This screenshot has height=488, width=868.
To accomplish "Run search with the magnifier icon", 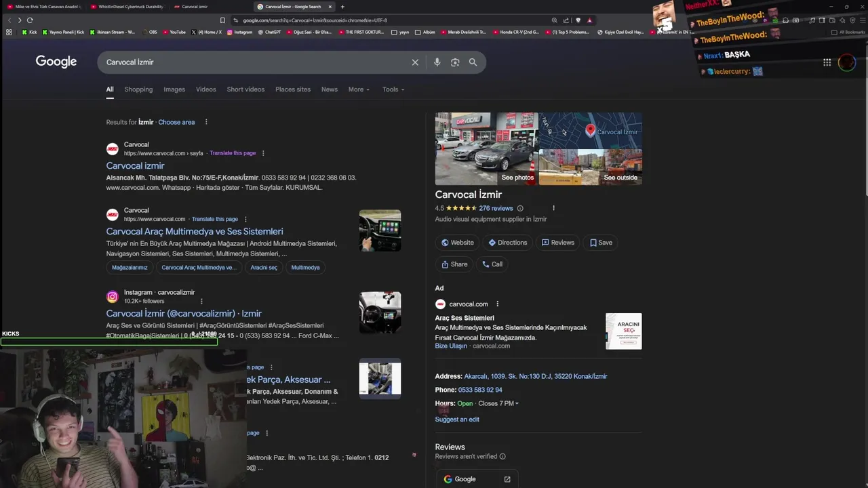I will pos(473,62).
